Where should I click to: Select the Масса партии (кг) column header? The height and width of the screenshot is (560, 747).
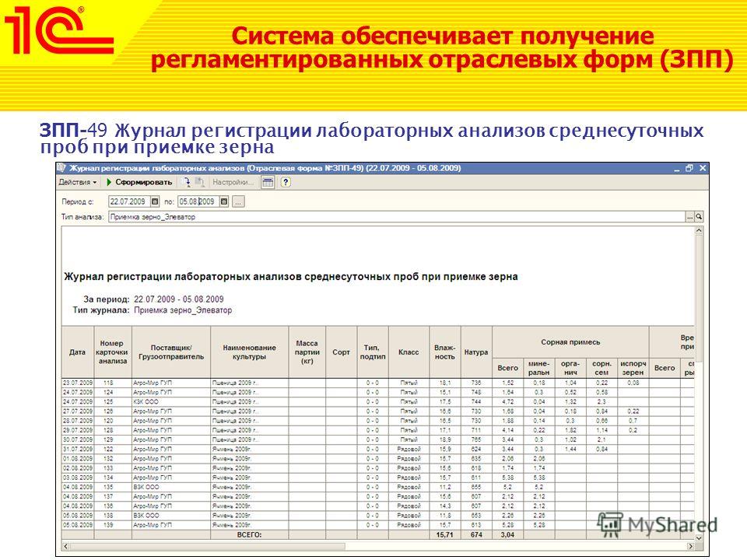click(307, 352)
